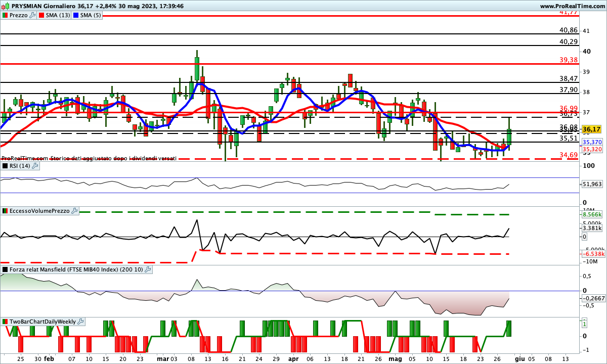Click the 40,86 price level label
This screenshot has width=607, height=364.
[x=569, y=30]
